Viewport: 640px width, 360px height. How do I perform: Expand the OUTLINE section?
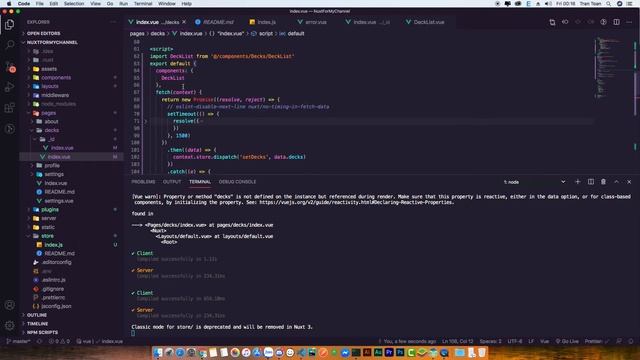point(37,315)
